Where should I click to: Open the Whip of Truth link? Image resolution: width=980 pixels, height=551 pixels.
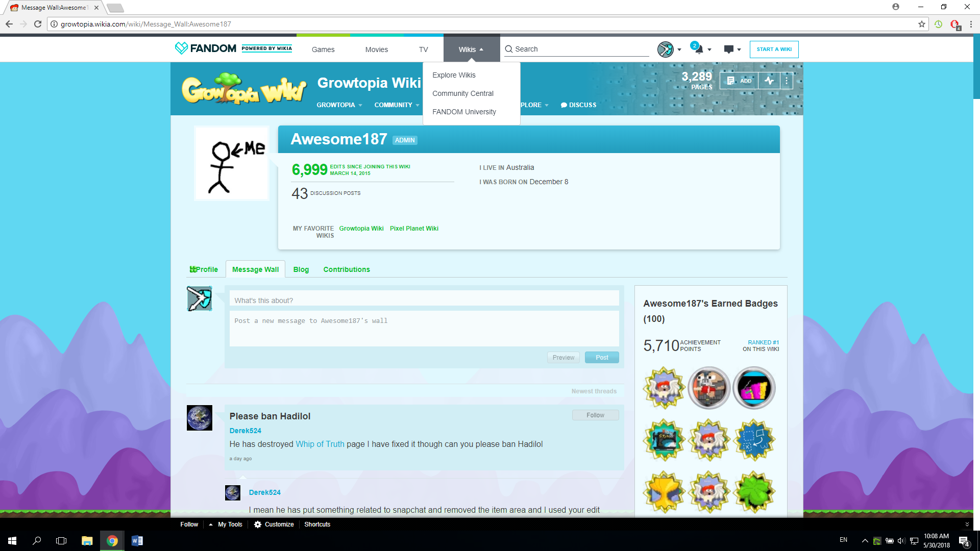click(320, 444)
